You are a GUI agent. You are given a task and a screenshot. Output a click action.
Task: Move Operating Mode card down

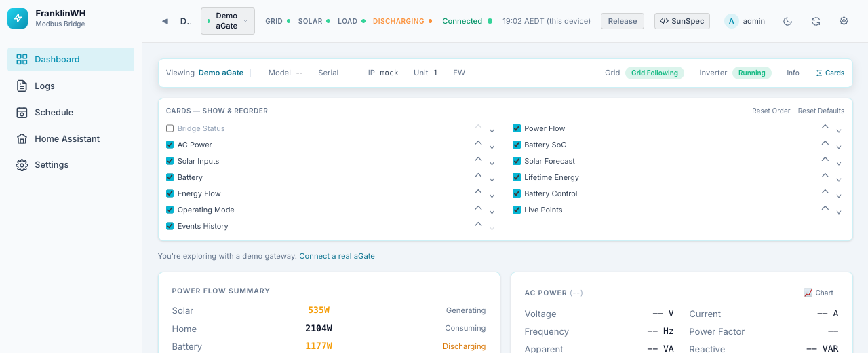492,212
